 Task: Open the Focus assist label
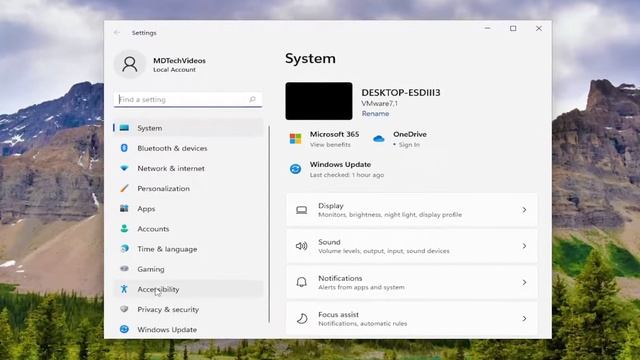(338, 315)
